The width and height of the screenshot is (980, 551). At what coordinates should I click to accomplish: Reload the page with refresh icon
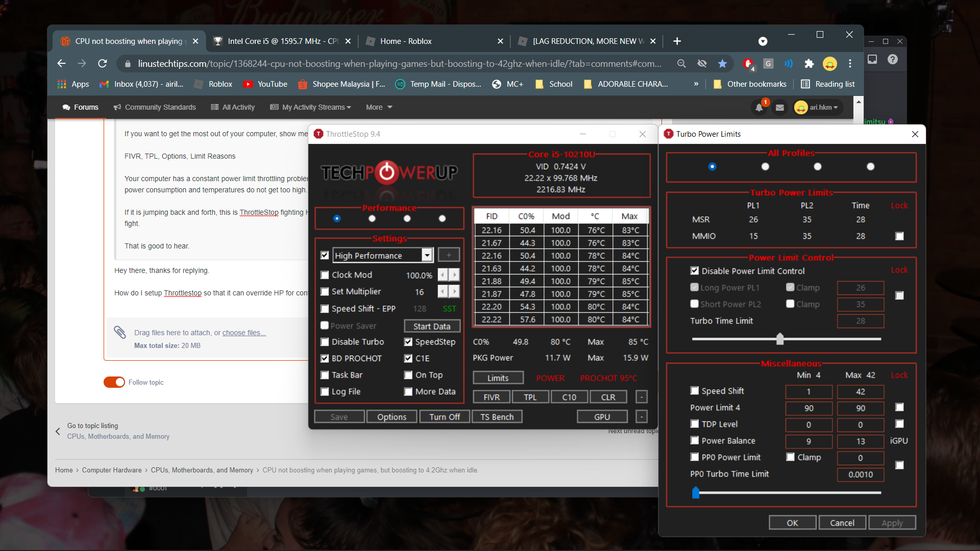click(x=103, y=64)
